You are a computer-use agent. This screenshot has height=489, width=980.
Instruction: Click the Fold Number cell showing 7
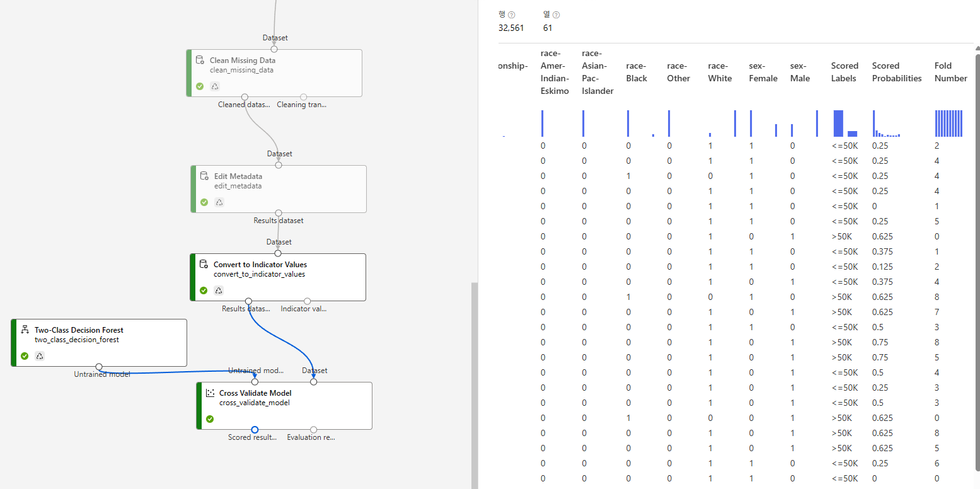coord(937,312)
